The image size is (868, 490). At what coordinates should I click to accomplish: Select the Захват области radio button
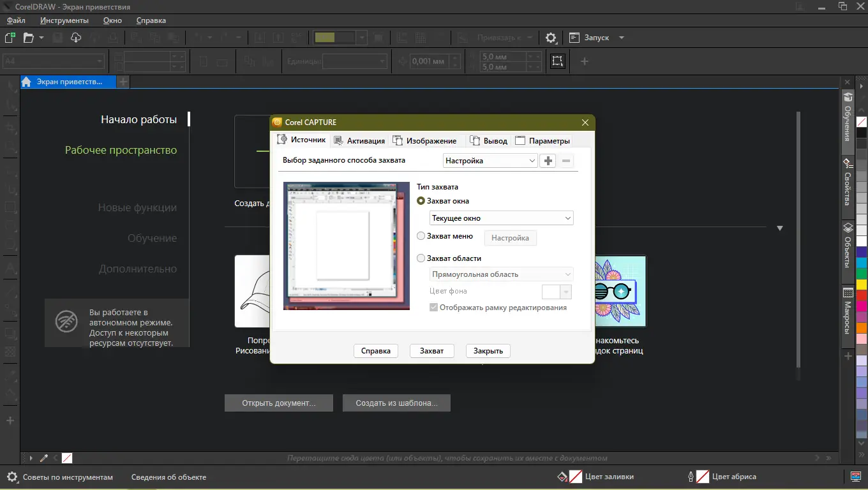[421, 258]
